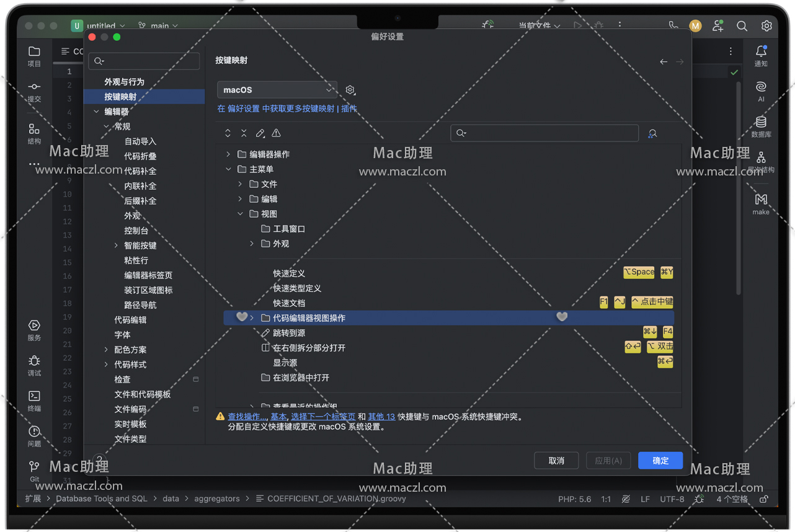
Task: Open the Git tool window in sidebar
Action: [x=34, y=466]
